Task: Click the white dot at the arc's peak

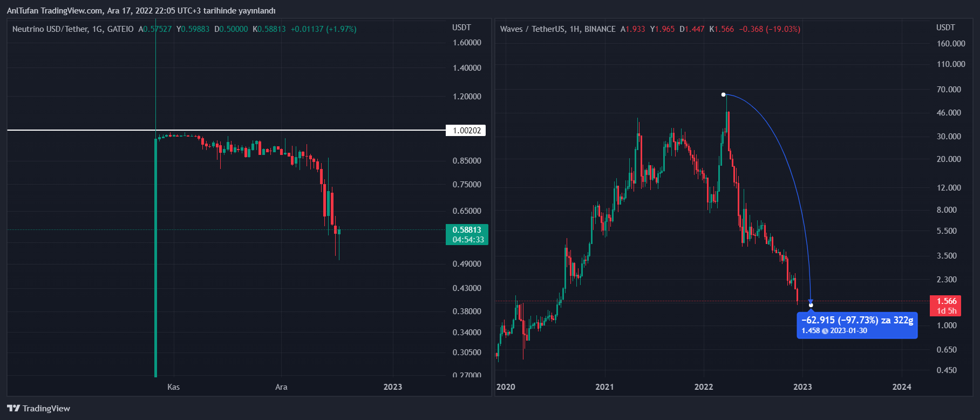Action: tap(723, 94)
